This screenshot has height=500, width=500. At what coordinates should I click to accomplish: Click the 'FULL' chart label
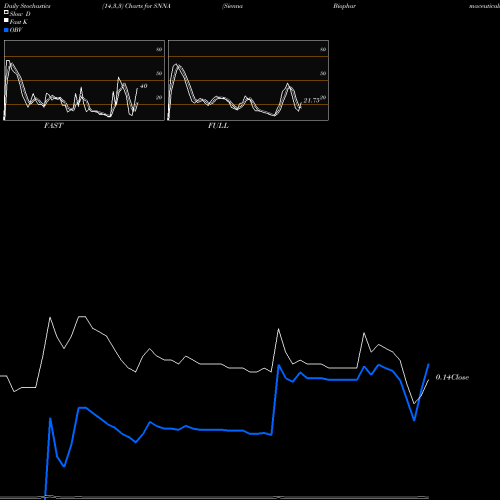click(218, 126)
